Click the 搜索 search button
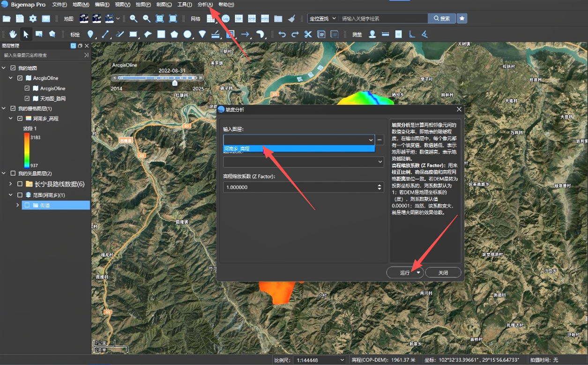Image resolution: width=588 pixels, height=365 pixels. click(441, 18)
